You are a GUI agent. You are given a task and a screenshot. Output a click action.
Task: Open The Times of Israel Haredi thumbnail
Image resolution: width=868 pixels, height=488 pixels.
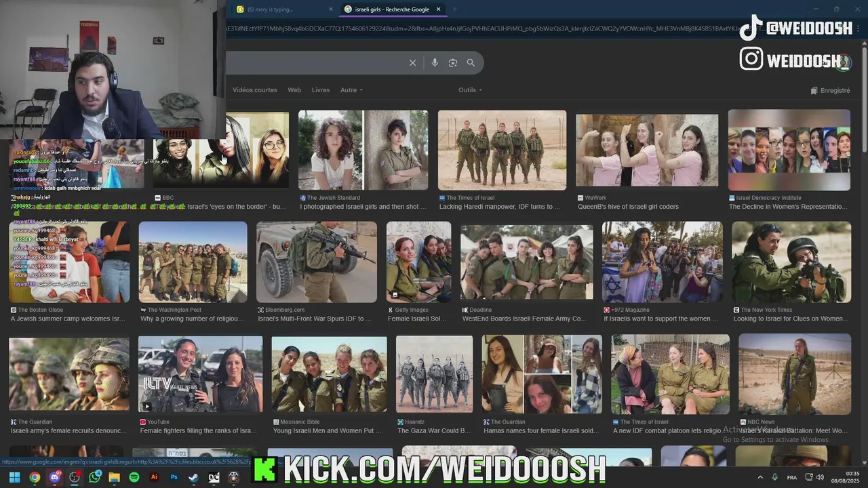click(502, 150)
